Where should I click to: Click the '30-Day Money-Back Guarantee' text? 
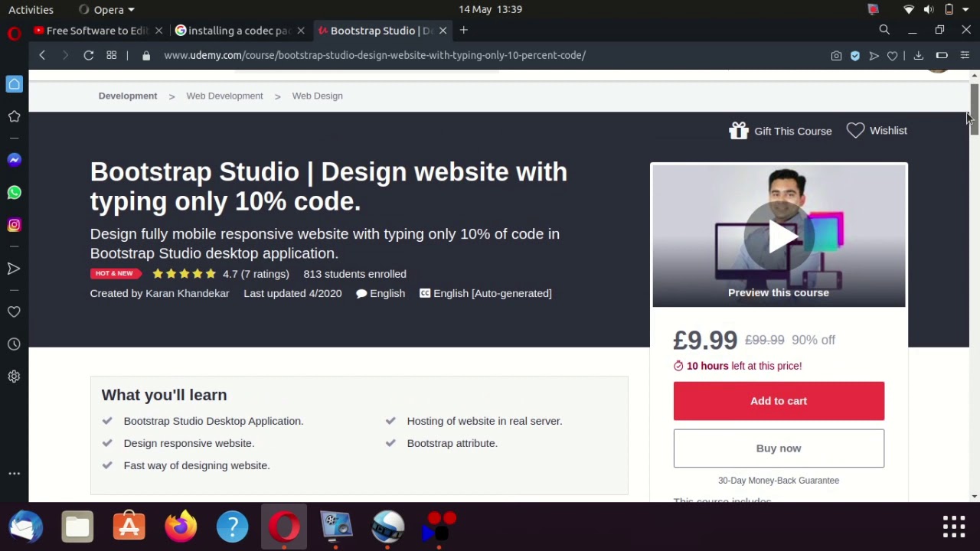tap(779, 481)
